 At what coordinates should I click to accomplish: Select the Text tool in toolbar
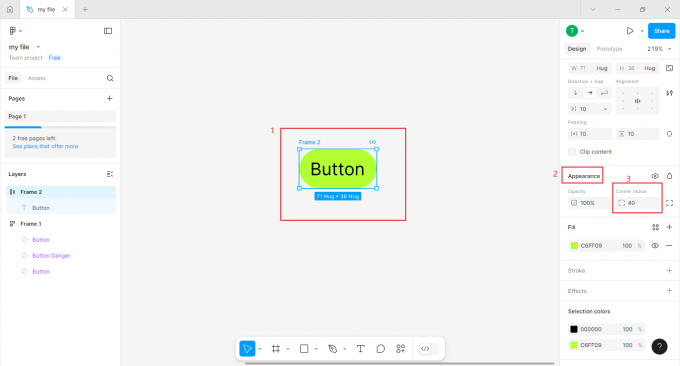click(360, 349)
